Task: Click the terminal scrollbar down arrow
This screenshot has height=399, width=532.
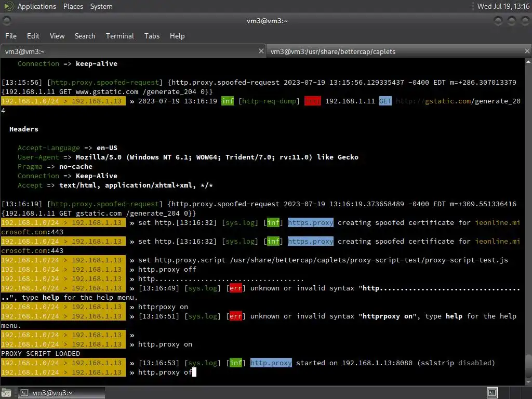Action: pos(528,382)
